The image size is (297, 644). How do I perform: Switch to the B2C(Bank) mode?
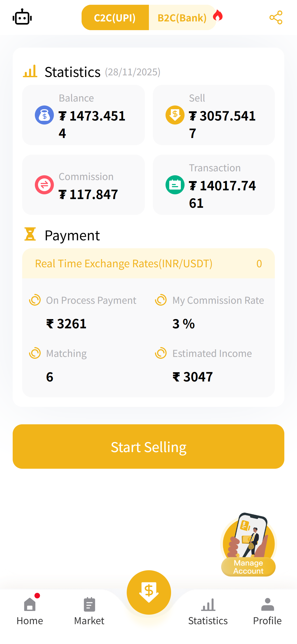[182, 18]
